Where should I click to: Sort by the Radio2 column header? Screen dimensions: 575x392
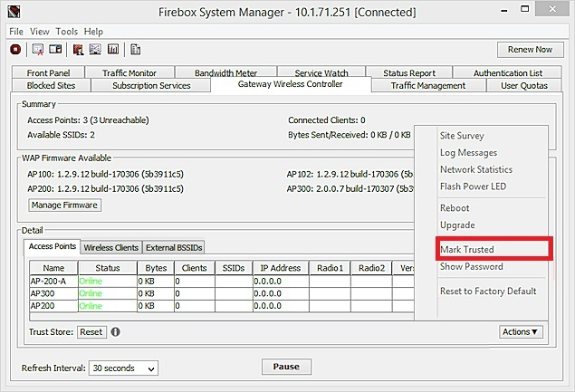tap(371, 268)
